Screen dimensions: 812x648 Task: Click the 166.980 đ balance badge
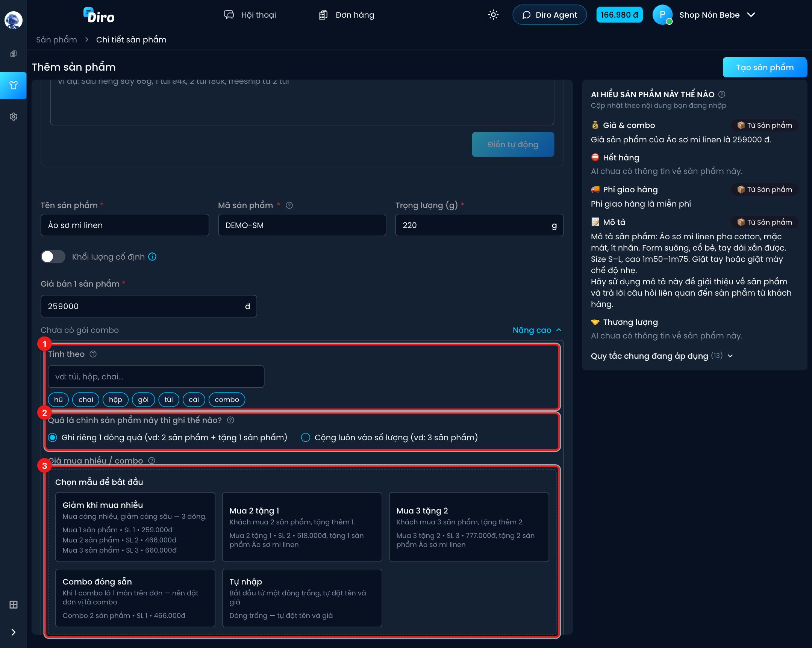coord(619,15)
